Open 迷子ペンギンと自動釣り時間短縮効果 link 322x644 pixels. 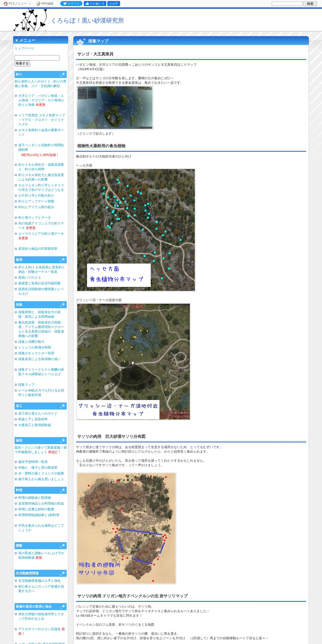pos(41,147)
